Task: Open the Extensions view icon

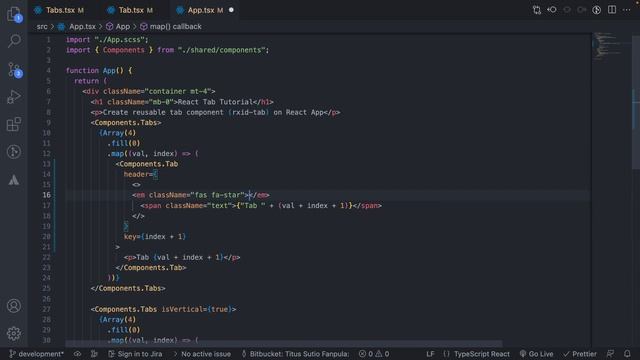Action: click(x=14, y=124)
